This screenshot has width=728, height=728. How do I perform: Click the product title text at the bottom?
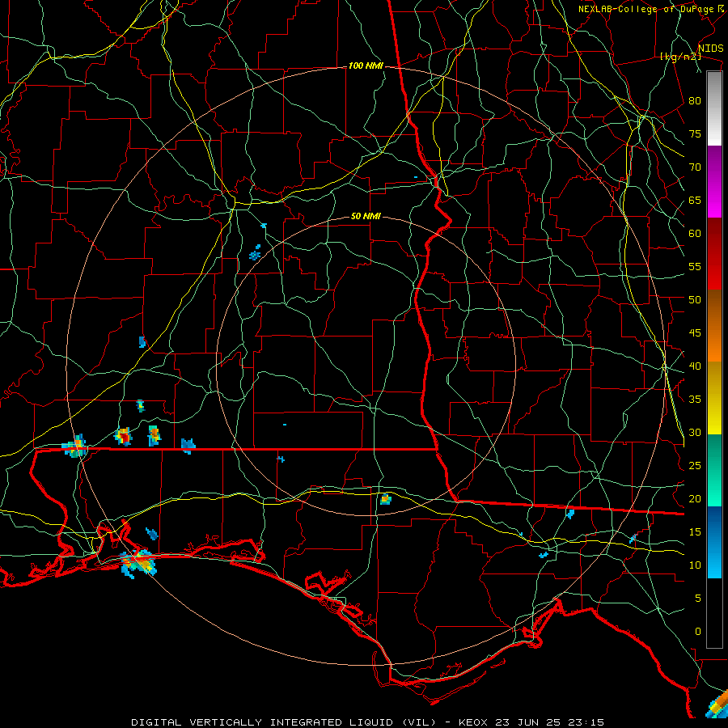pyautogui.click(x=367, y=722)
